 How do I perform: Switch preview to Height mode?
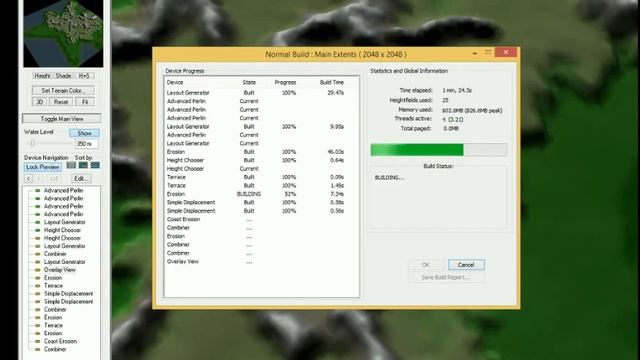click(42, 76)
